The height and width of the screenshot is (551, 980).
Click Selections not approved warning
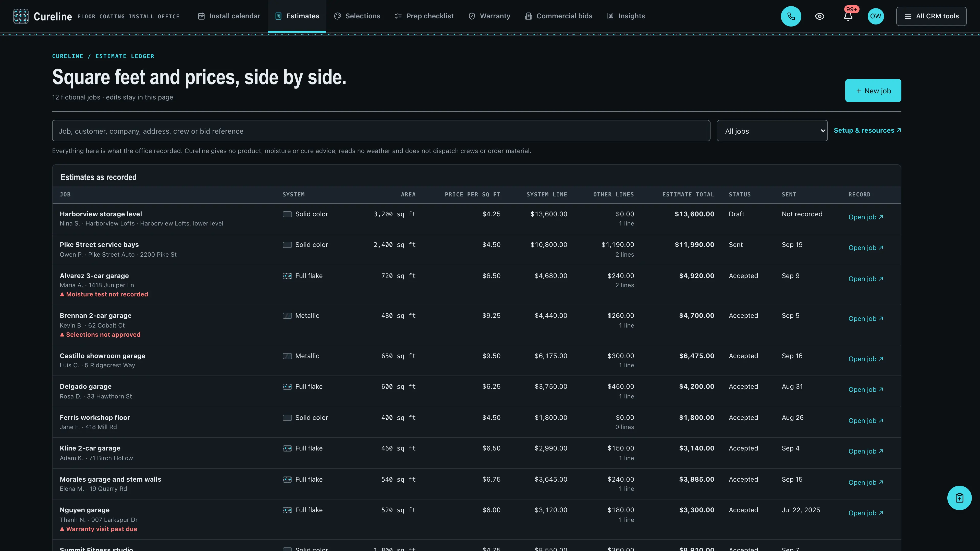pos(100,335)
